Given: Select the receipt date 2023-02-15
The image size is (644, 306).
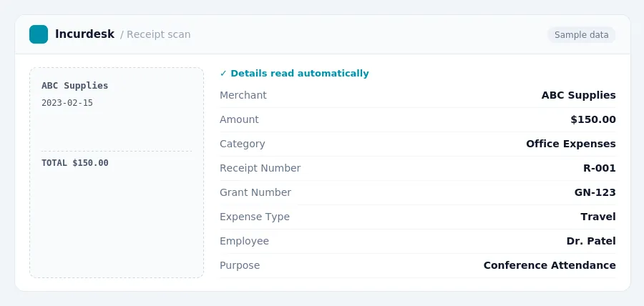Looking at the screenshot, I should [x=67, y=103].
